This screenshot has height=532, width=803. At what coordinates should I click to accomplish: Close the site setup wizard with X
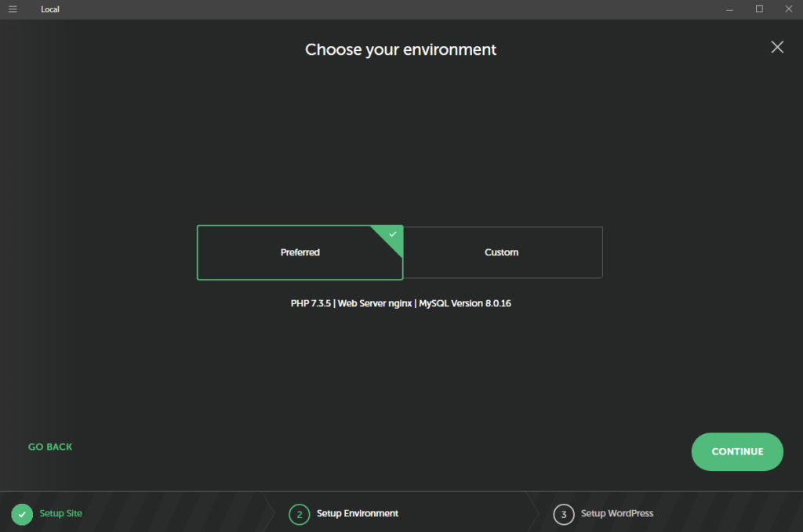[x=777, y=47]
